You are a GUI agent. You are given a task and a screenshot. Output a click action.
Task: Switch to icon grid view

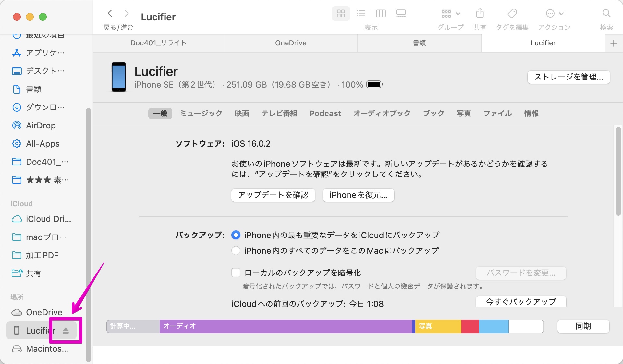click(341, 13)
